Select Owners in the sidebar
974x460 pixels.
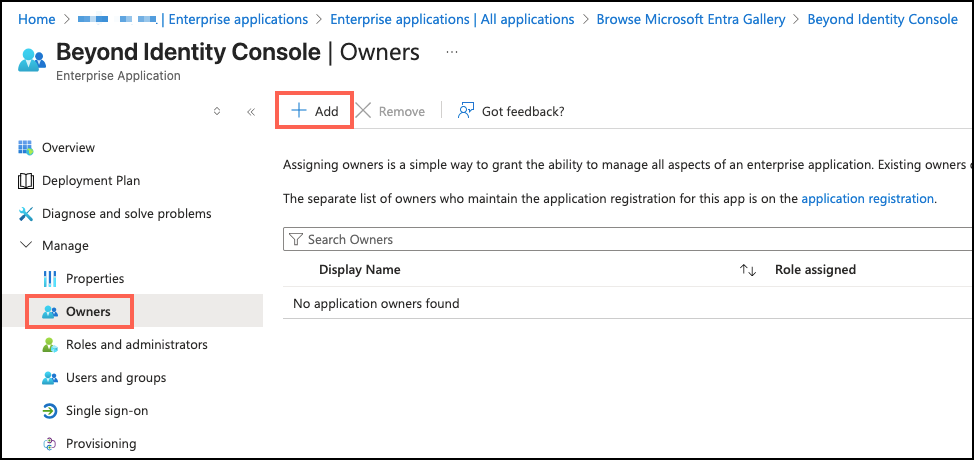pyautogui.click(x=88, y=312)
